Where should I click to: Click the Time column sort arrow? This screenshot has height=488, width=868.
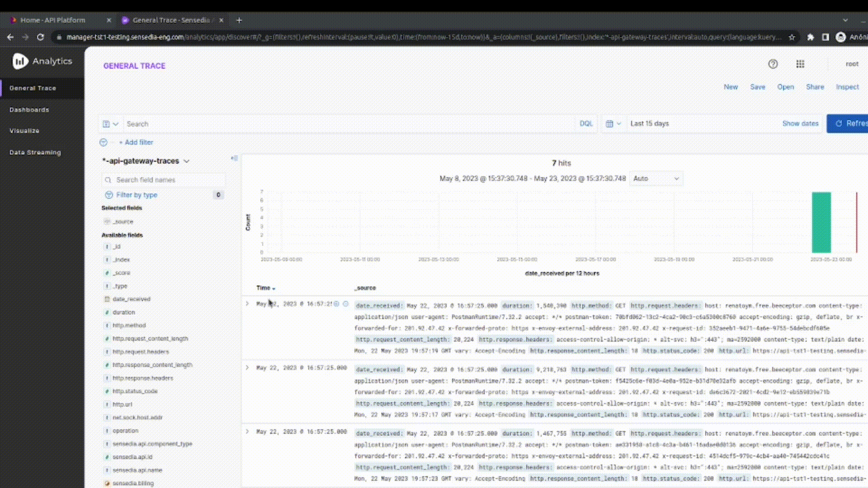pos(274,288)
